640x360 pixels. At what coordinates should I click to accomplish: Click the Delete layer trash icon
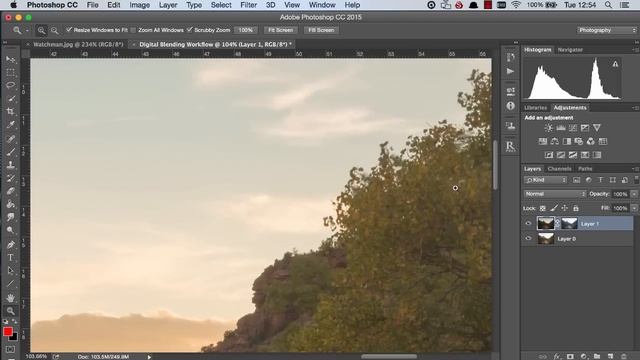[x=624, y=356]
